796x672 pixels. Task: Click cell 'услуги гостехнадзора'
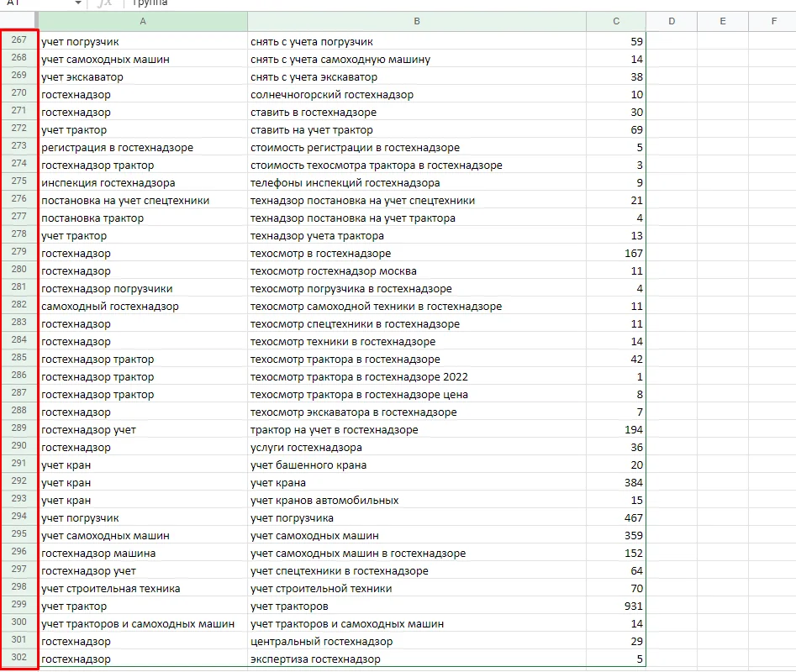tap(417, 448)
